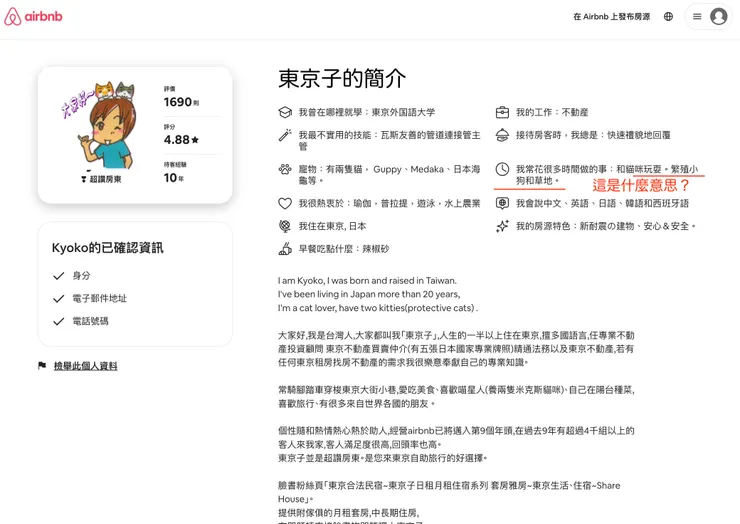The width and height of the screenshot is (740, 524).
Task: Click 早餐吃點什麼：辣椒砂 text
Action: 344,249
